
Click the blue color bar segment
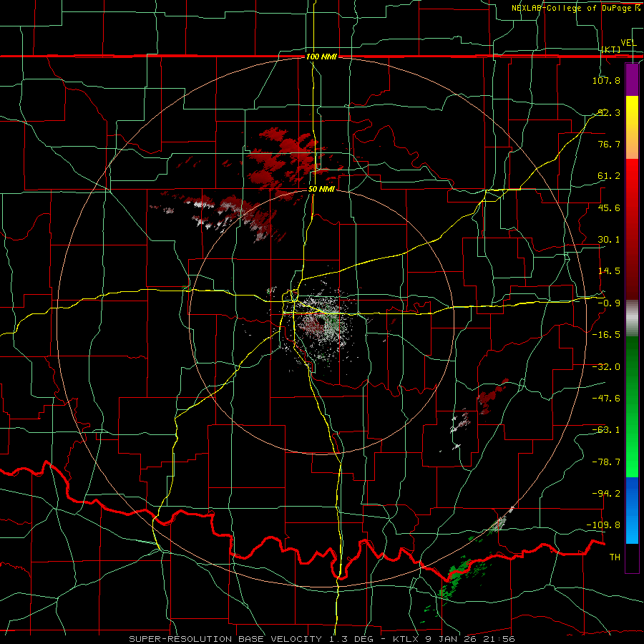coord(632,510)
